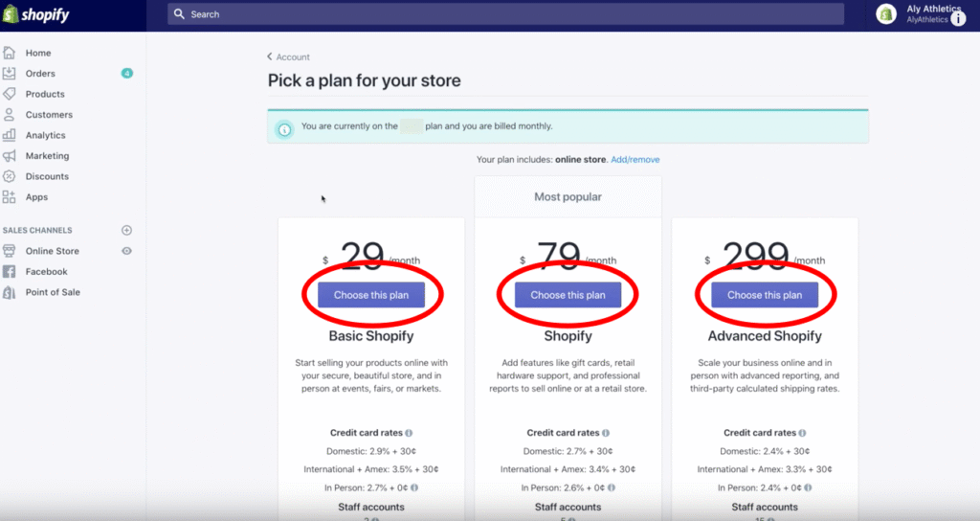Click the Home house icon
Screen dimensions: 980x521
(9, 53)
